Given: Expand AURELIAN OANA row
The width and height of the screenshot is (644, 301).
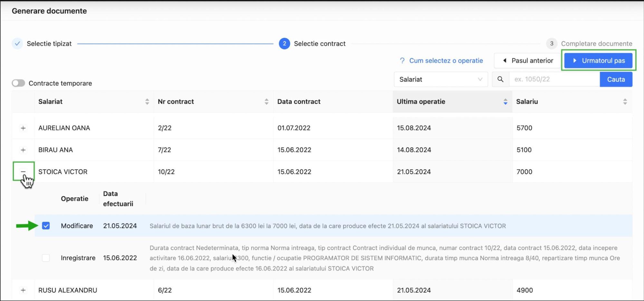Looking at the screenshot, I should pyautogui.click(x=23, y=128).
